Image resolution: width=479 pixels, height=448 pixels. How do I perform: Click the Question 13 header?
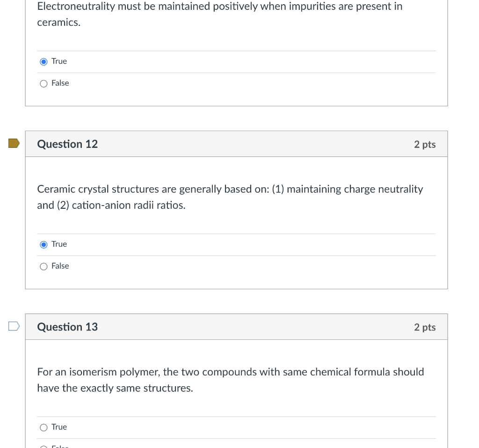coord(67,327)
